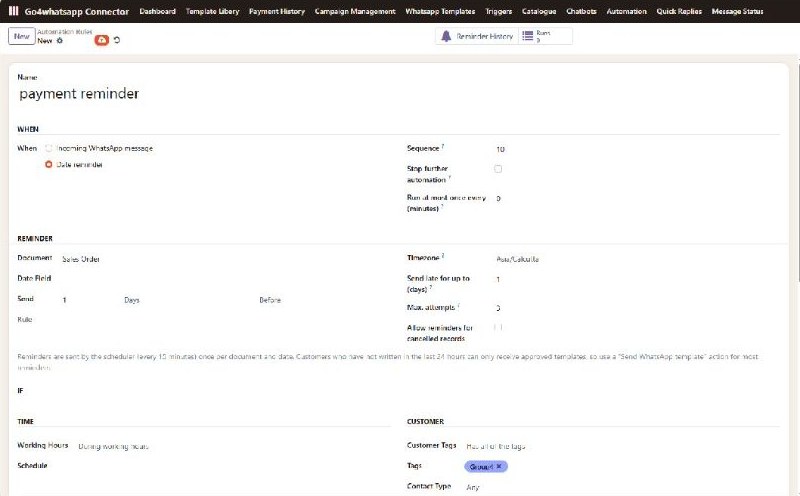Open the Whatsapp Templates menu

[440, 11]
